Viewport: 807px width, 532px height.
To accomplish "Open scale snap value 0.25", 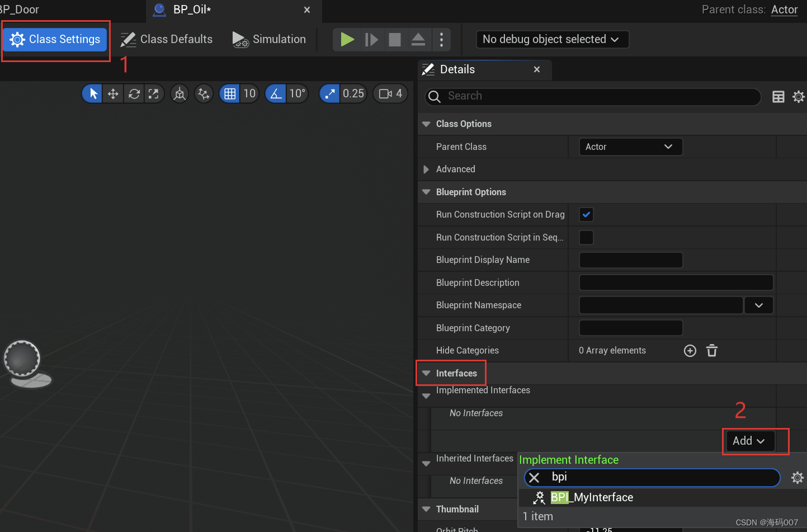I will click(x=353, y=93).
